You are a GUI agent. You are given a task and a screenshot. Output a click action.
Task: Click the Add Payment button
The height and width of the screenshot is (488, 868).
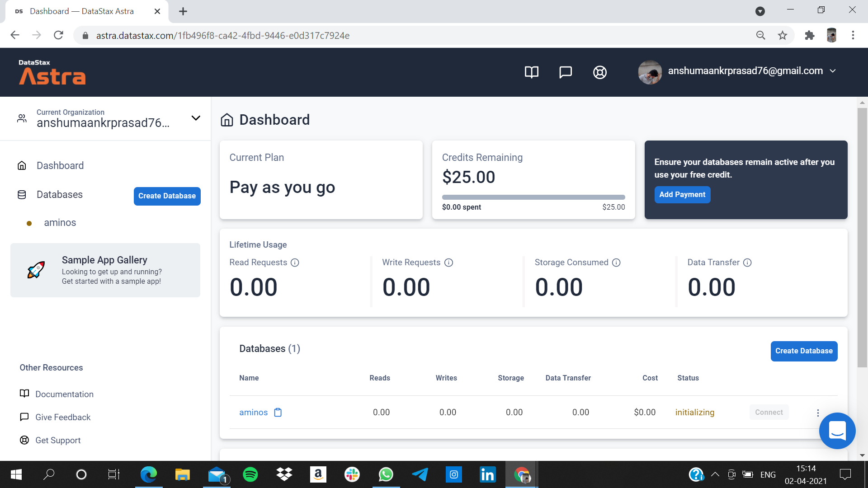click(682, 195)
